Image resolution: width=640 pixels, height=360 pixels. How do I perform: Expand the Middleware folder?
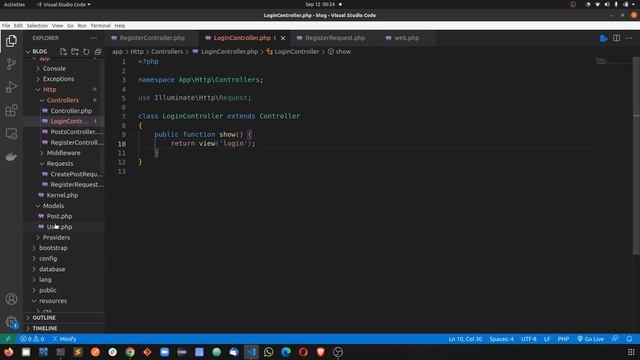[63, 153]
